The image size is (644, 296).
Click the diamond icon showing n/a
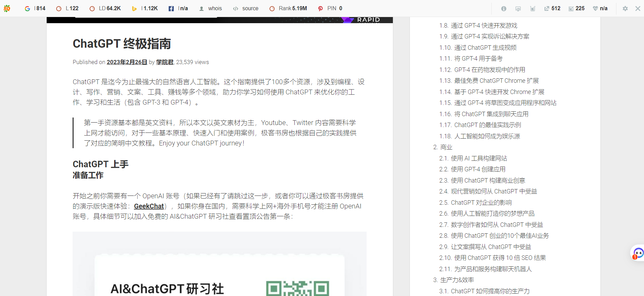point(600,9)
